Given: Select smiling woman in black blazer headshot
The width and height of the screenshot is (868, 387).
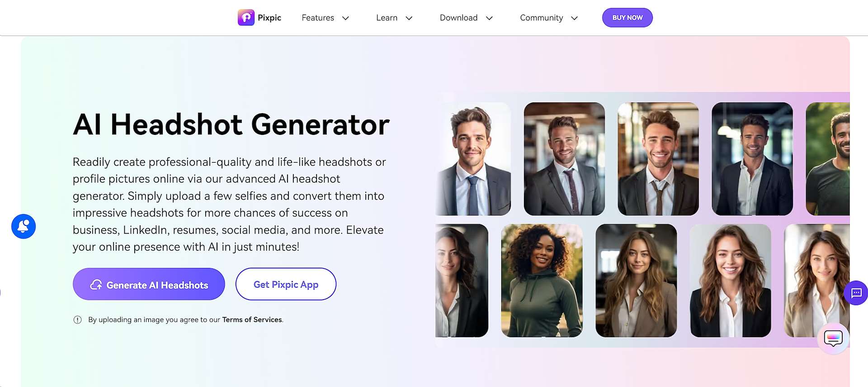Looking at the screenshot, I should pyautogui.click(x=731, y=281).
